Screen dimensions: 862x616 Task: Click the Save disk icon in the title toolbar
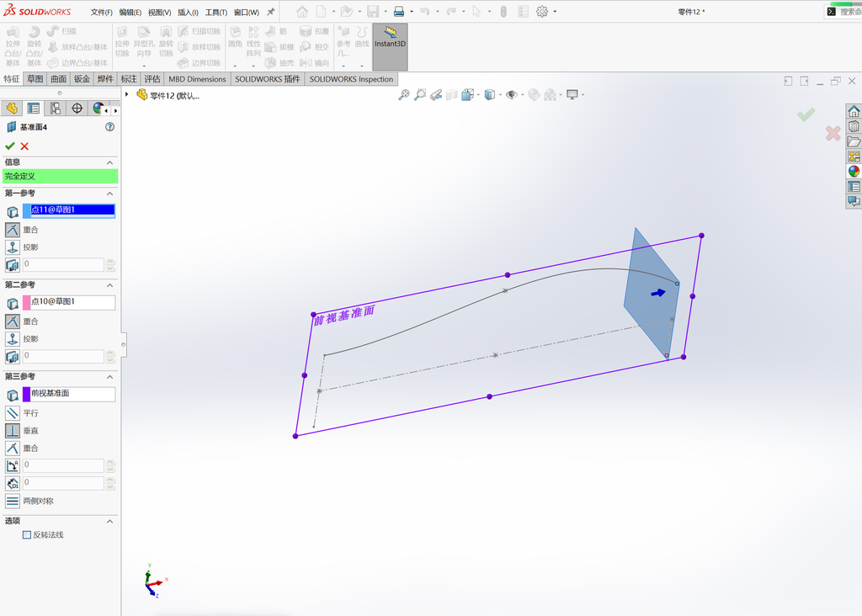pos(373,12)
